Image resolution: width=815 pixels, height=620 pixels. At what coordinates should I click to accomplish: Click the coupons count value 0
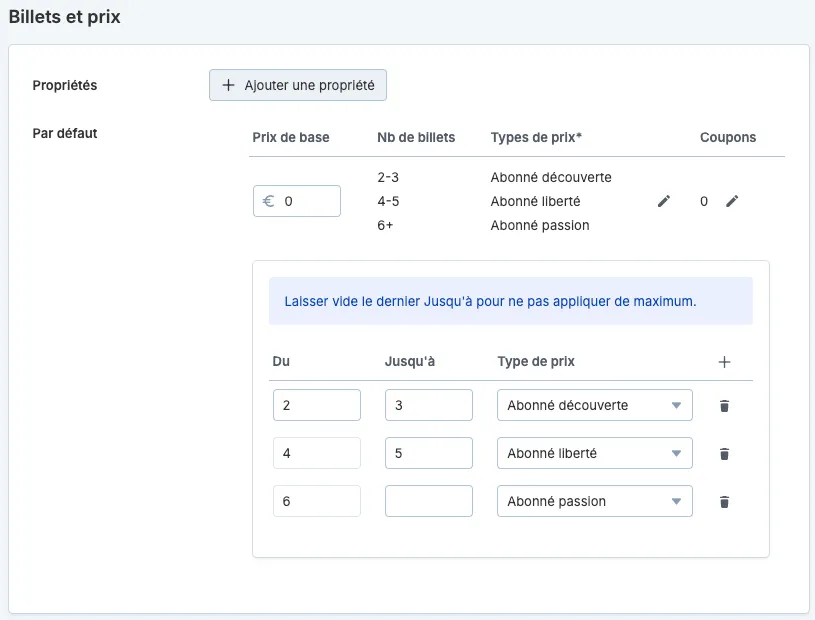[704, 202]
